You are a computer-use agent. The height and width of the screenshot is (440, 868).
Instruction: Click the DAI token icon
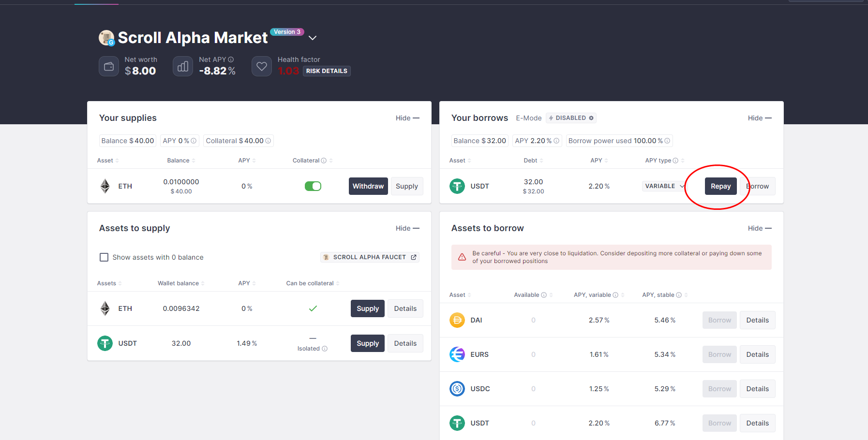coord(457,320)
